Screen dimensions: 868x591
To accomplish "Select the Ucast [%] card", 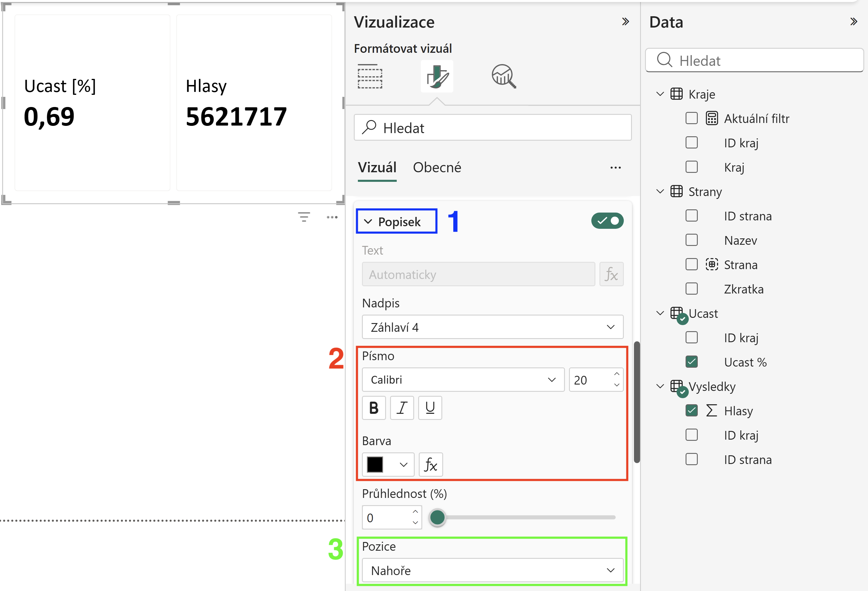I will (92, 103).
